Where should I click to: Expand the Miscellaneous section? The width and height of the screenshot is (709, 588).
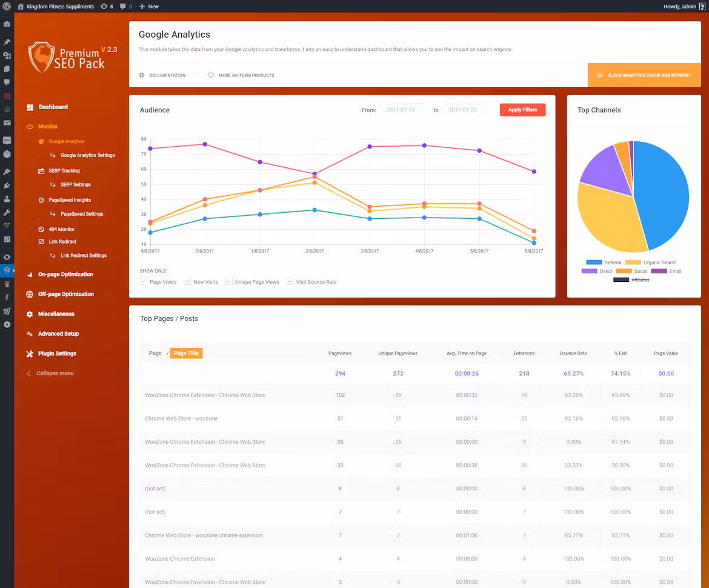coord(56,314)
